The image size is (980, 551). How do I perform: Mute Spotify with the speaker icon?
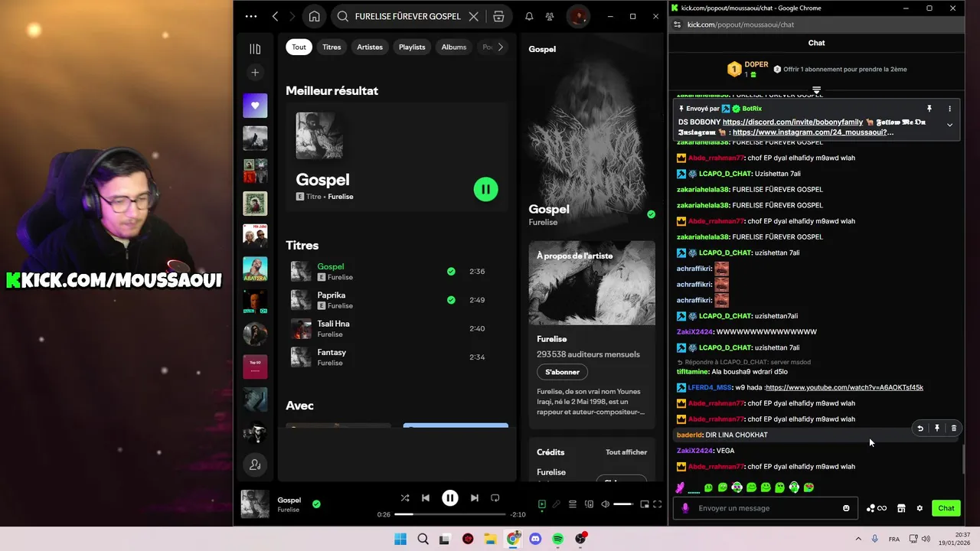606,504
